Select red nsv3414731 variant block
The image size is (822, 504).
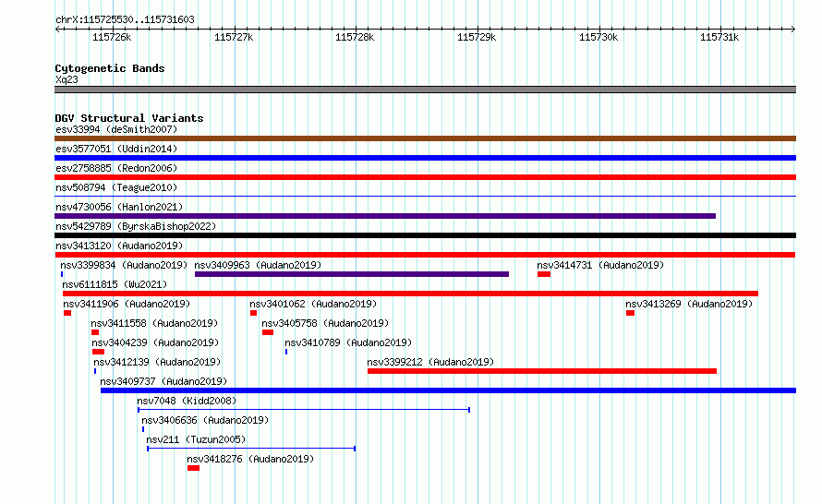point(544,274)
